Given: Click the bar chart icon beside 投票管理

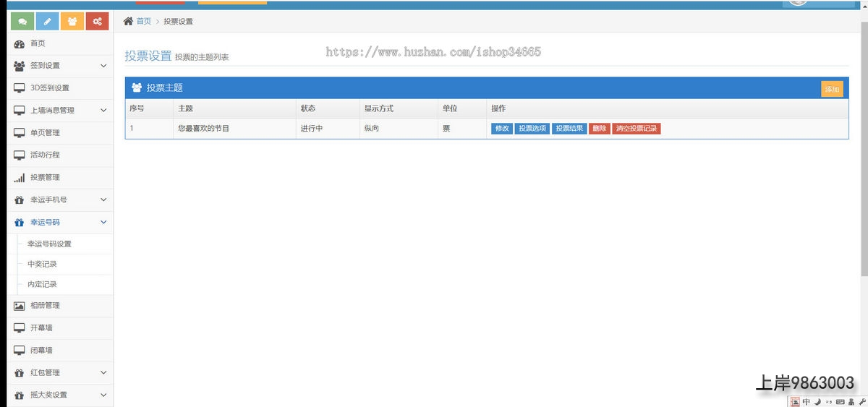Looking at the screenshot, I should pyautogui.click(x=20, y=178).
